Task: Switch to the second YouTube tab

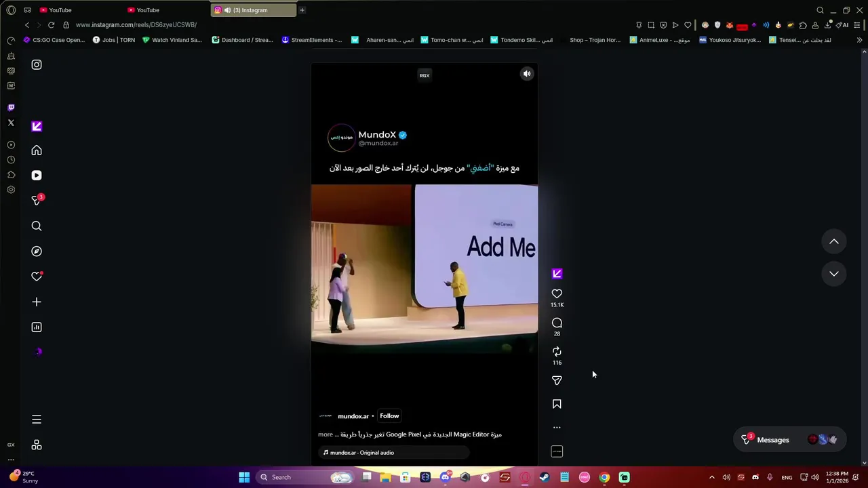Action: coord(166,10)
